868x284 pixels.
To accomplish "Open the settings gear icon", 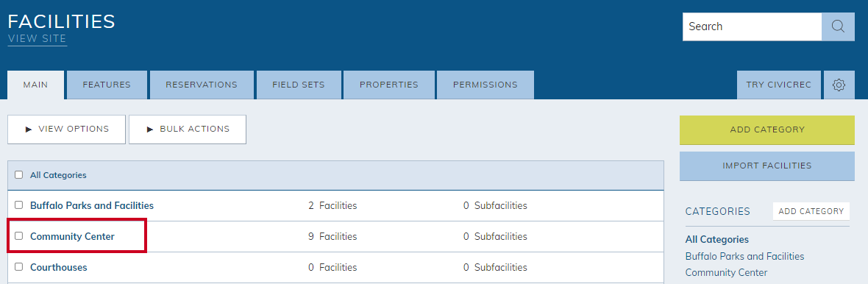I will pos(839,85).
